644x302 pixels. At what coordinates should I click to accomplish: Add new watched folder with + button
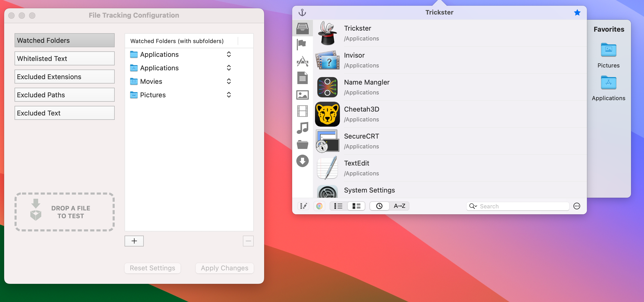pyautogui.click(x=134, y=241)
